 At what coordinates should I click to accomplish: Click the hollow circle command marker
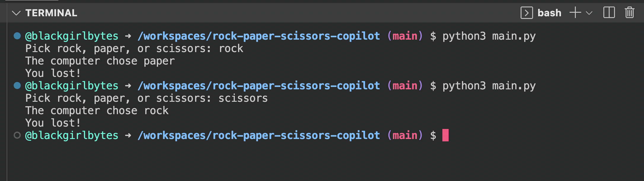coord(17,135)
